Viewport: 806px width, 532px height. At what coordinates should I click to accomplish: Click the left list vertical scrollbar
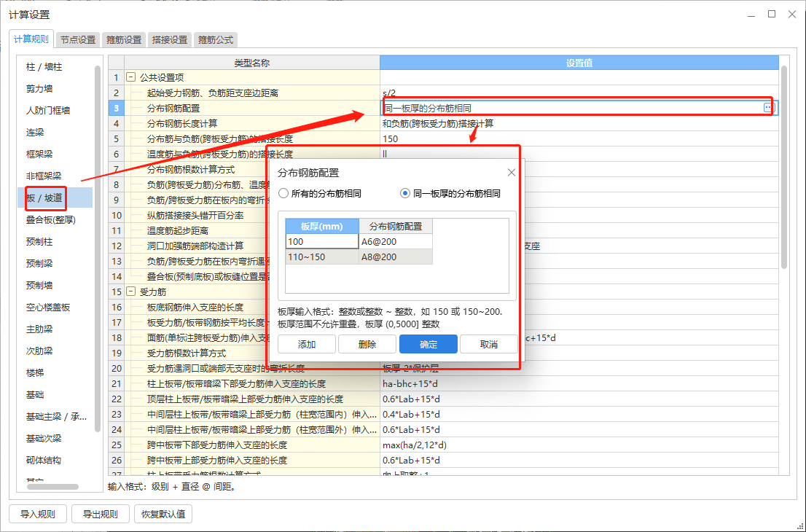pos(98,249)
